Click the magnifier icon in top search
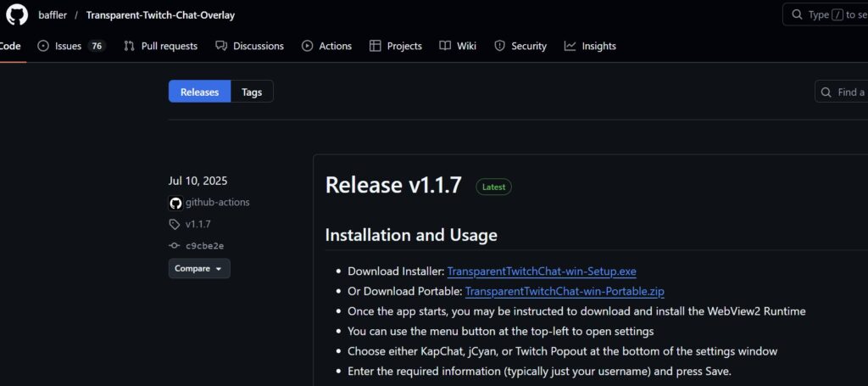The height and width of the screenshot is (386, 868). (x=797, y=14)
